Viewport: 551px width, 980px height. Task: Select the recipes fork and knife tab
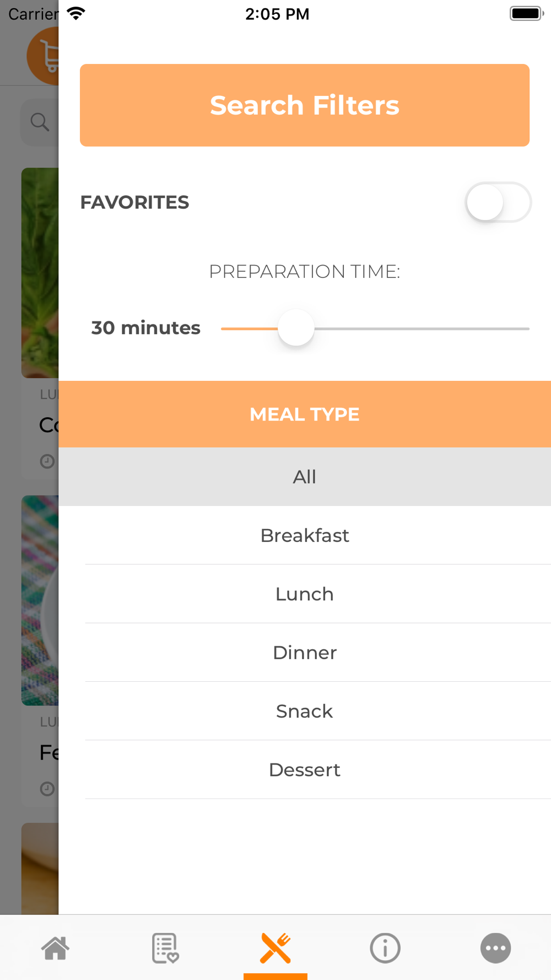tap(275, 948)
